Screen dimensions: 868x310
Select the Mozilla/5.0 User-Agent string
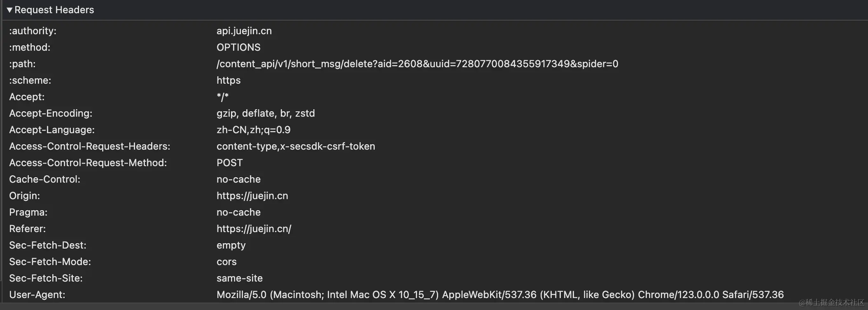click(x=500, y=295)
